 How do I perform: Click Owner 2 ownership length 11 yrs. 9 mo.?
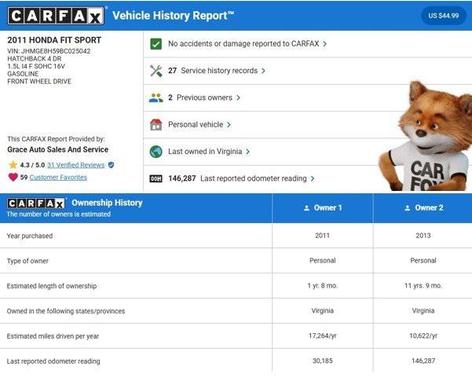click(423, 286)
